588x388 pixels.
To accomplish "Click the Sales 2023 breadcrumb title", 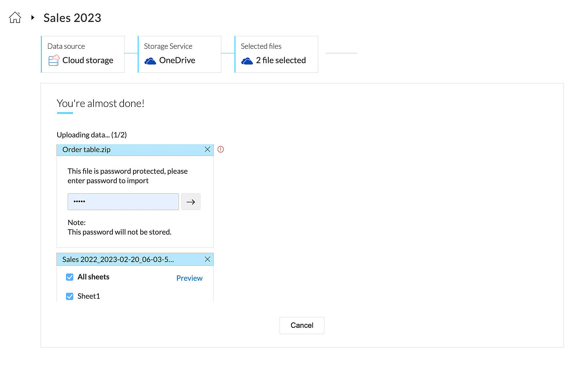I will pyautogui.click(x=72, y=18).
